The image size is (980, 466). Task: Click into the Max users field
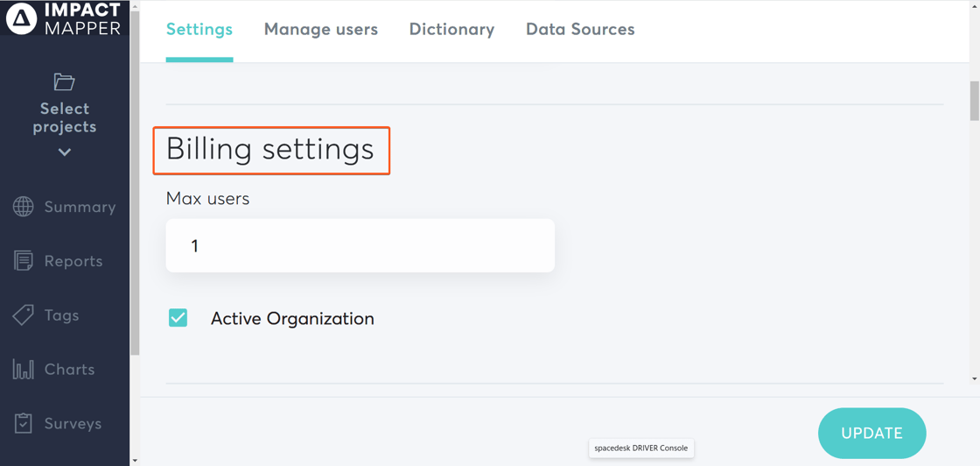click(360, 245)
